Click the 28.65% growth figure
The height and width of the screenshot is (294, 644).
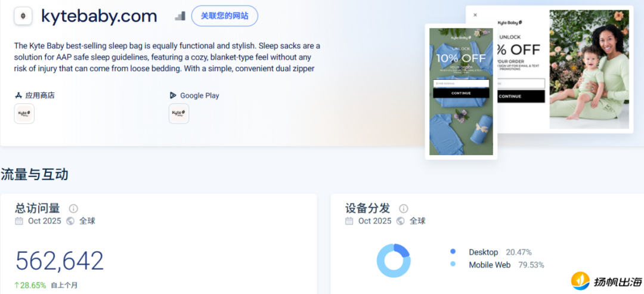(x=30, y=285)
